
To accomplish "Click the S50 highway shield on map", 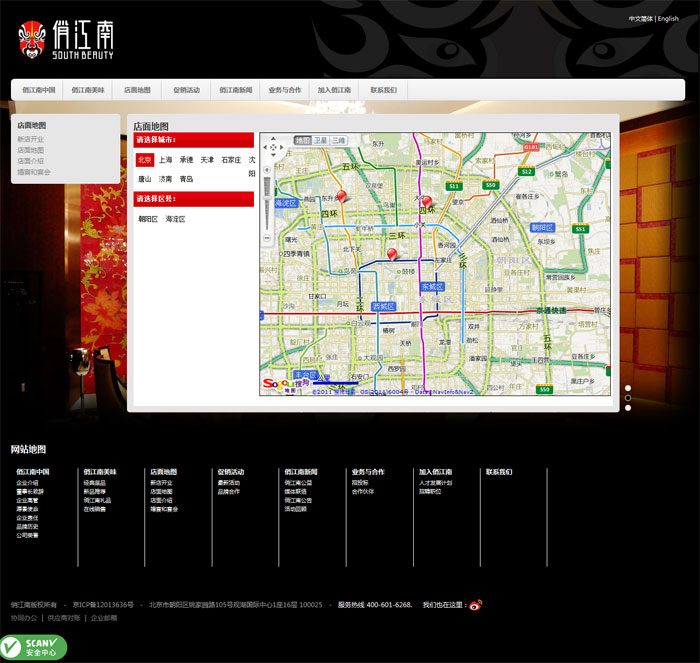I will point(490,185).
